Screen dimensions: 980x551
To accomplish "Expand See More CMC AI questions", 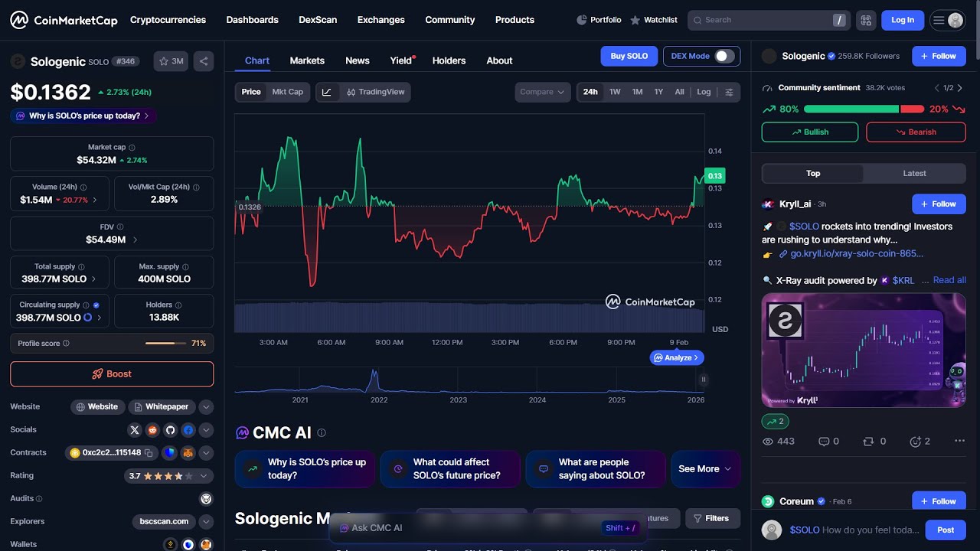I will pos(705,469).
